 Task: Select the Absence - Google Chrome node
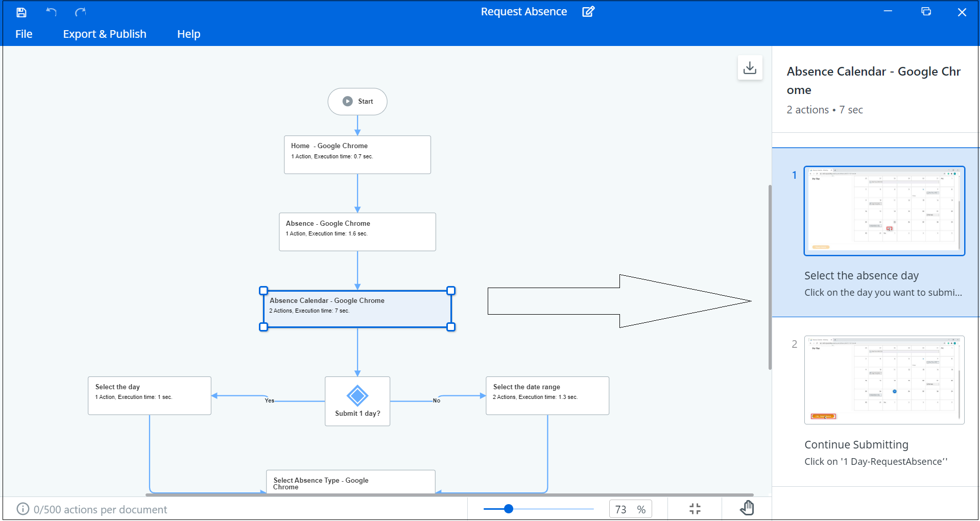357,232
